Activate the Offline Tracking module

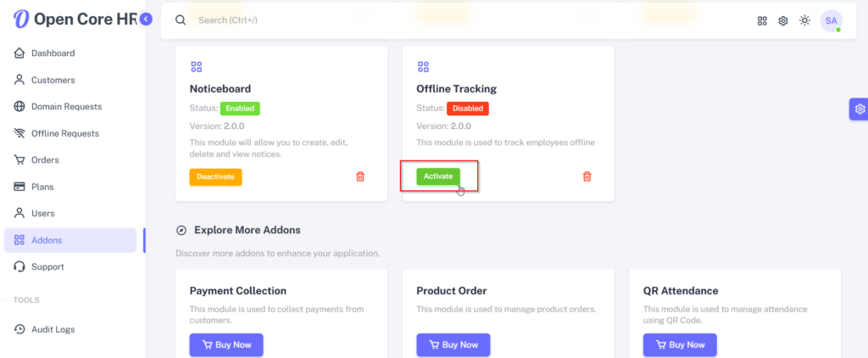pyautogui.click(x=438, y=176)
